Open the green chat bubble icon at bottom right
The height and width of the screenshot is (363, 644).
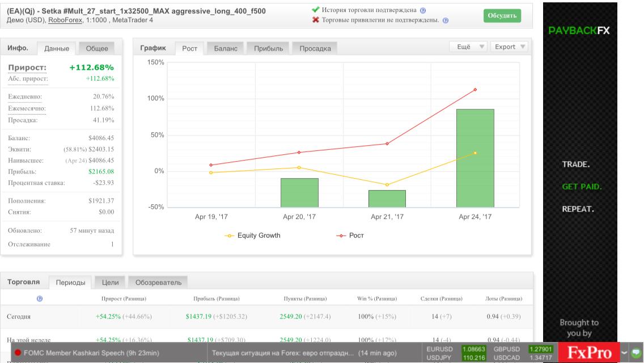tap(636, 353)
